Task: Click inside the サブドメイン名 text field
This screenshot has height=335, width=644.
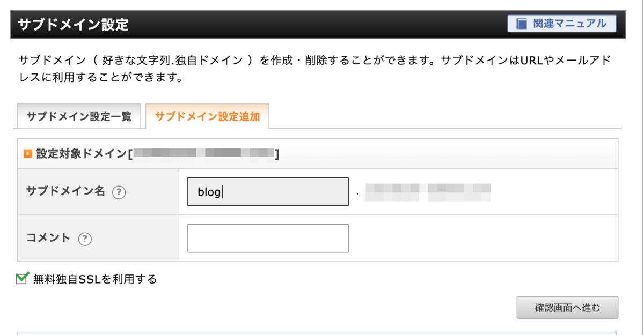Action: point(267,191)
